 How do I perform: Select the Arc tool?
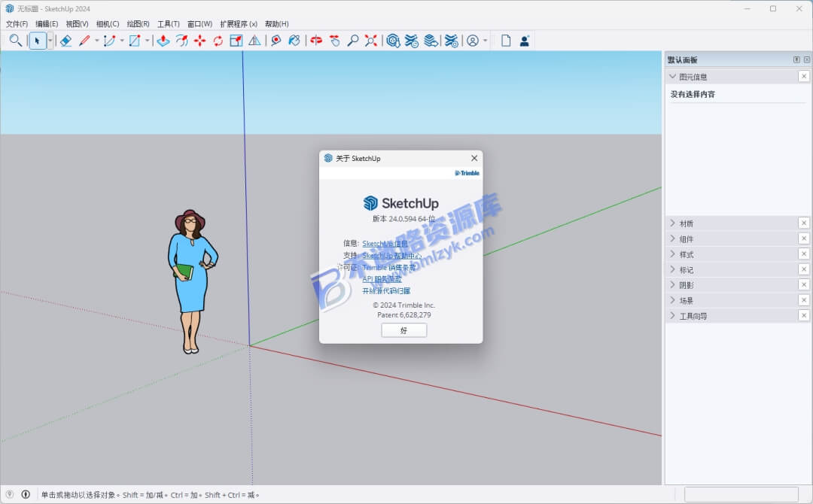[109, 41]
